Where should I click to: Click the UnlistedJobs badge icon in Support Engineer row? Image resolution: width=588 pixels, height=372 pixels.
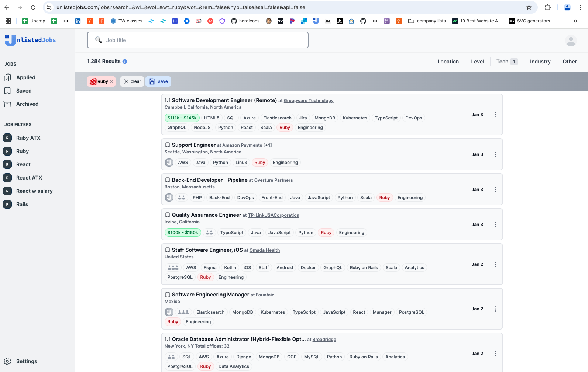[169, 163]
